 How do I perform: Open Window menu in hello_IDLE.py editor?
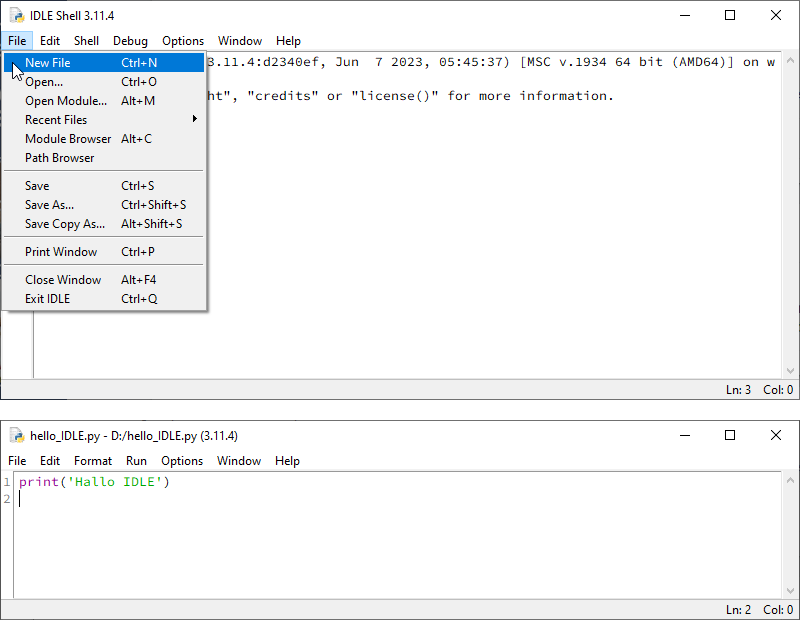coord(239,461)
